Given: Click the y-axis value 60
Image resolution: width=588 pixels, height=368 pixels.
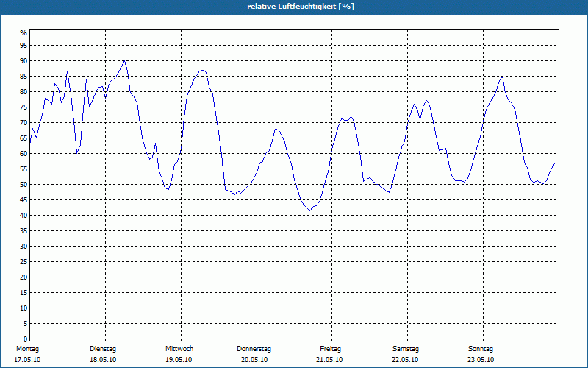Looking at the screenshot, I should (24, 154).
